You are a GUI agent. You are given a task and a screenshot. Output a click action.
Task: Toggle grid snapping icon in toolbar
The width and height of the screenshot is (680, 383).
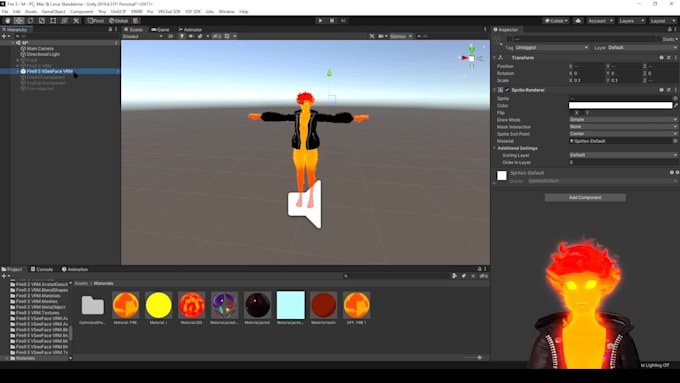pos(136,20)
